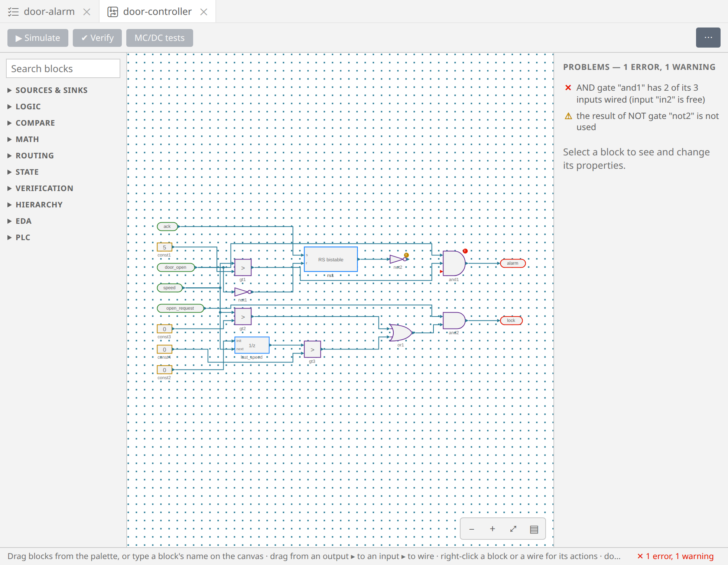Select the and2 AND gate
The height and width of the screenshot is (565, 728).
click(x=454, y=320)
